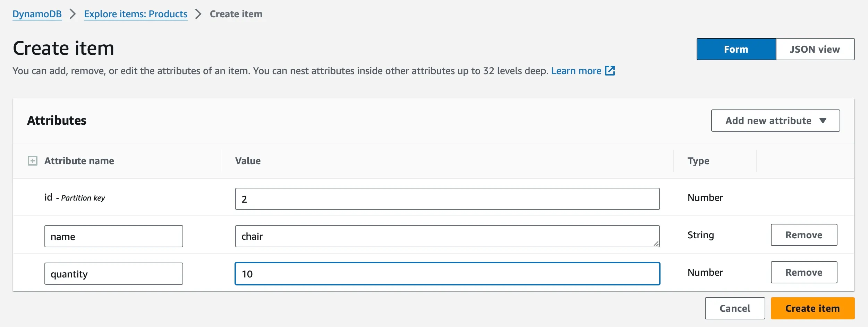868x327 pixels.
Task: Expand all attributes using plus icon
Action: point(32,161)
